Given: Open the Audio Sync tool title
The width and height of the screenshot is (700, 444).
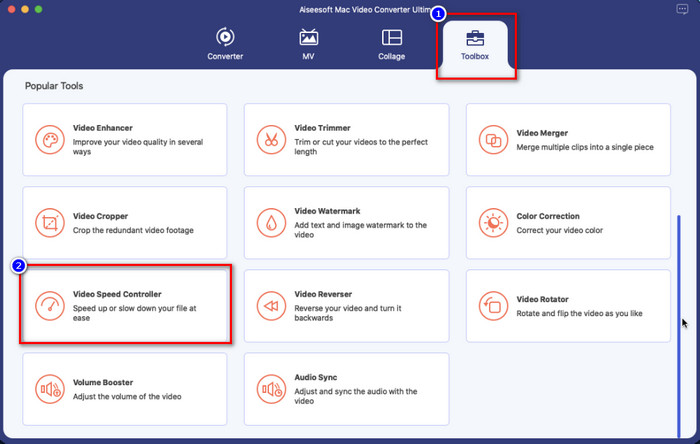Looking at the screenshot, I should (x=316, y=378).
